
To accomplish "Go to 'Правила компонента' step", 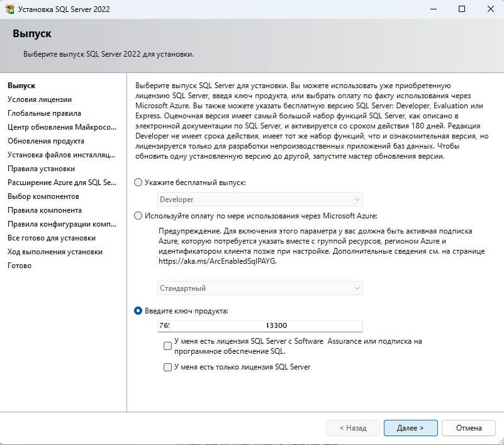I will [45, 210].
